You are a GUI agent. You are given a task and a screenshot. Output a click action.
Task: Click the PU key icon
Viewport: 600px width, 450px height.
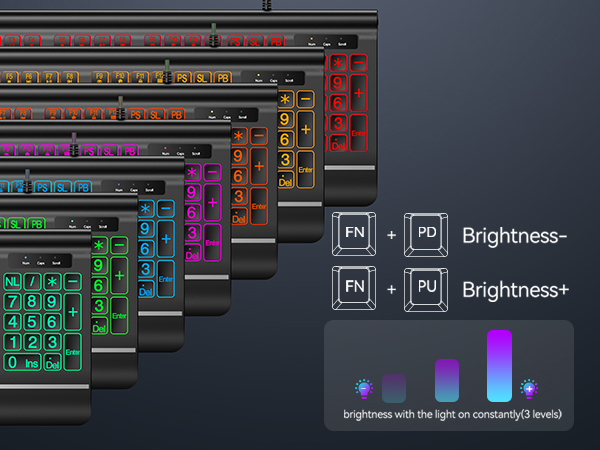(425, 290)
